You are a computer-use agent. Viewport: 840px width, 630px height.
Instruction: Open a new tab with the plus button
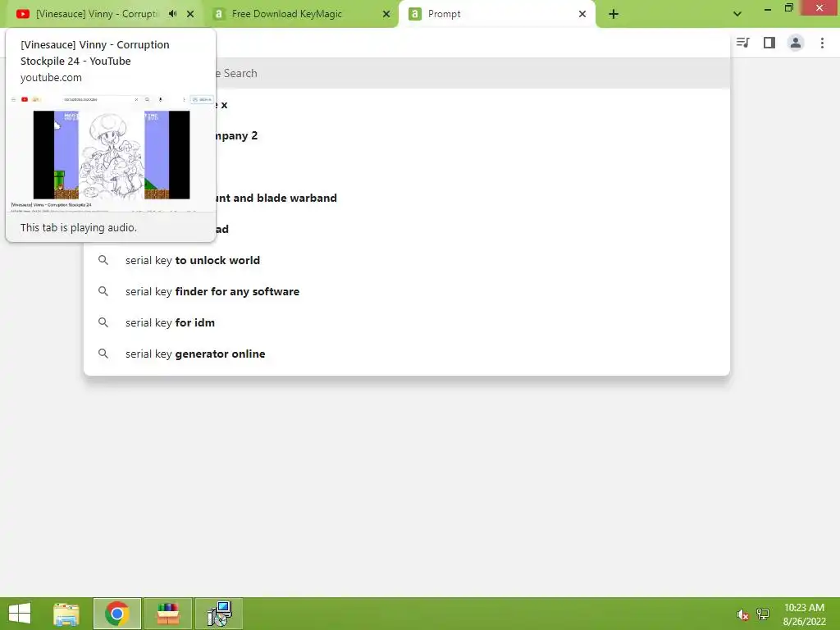pos(614,14)
